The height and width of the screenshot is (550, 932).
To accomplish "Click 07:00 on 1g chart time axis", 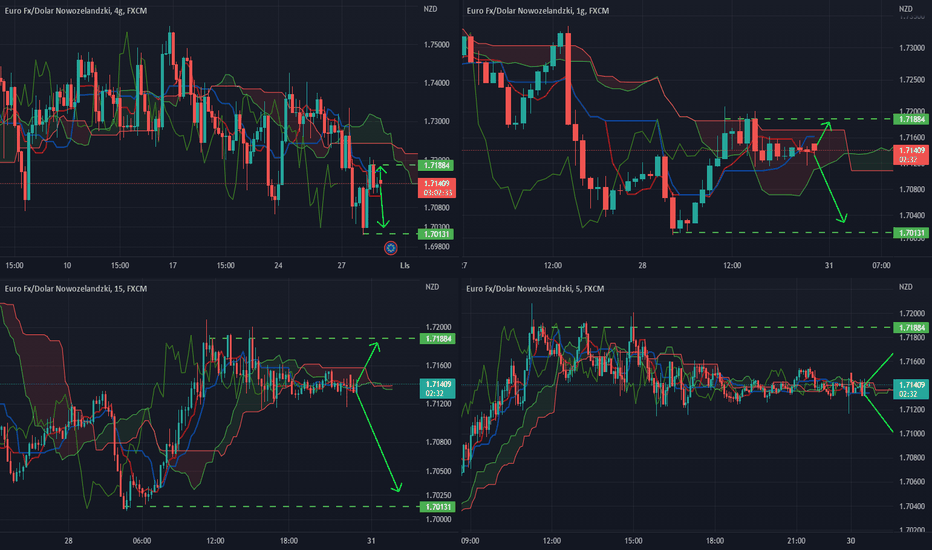I will (881, 265).
